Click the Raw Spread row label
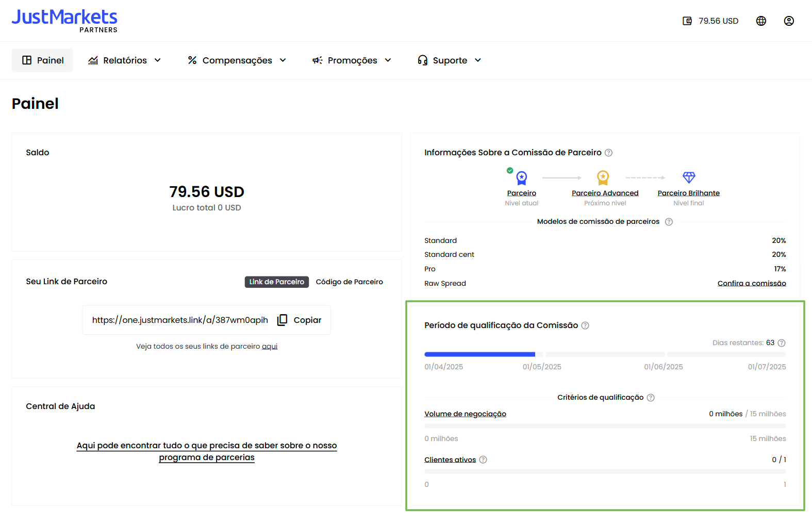 [x=445, y=283]
